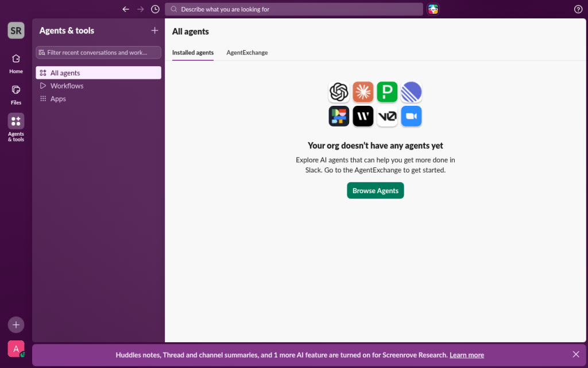Click the round plus button in sidebar
588x368 pixels.
16,325
